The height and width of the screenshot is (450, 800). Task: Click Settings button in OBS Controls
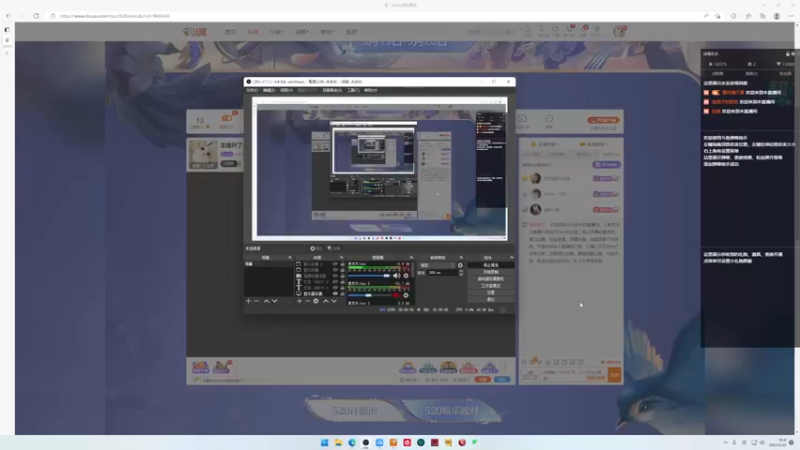[491, 292]
